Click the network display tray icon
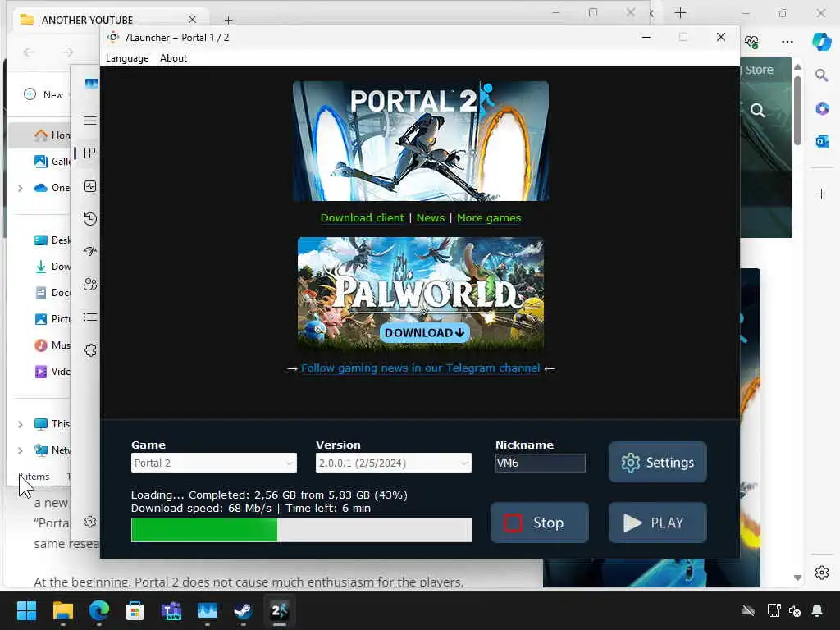Screen dimensions: 840x630 pos(774,610)
